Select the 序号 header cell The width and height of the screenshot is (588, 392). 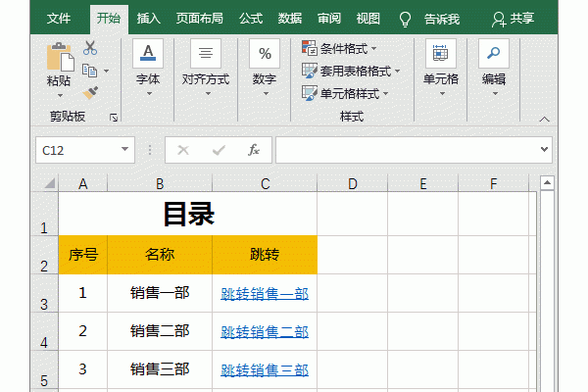83,255
